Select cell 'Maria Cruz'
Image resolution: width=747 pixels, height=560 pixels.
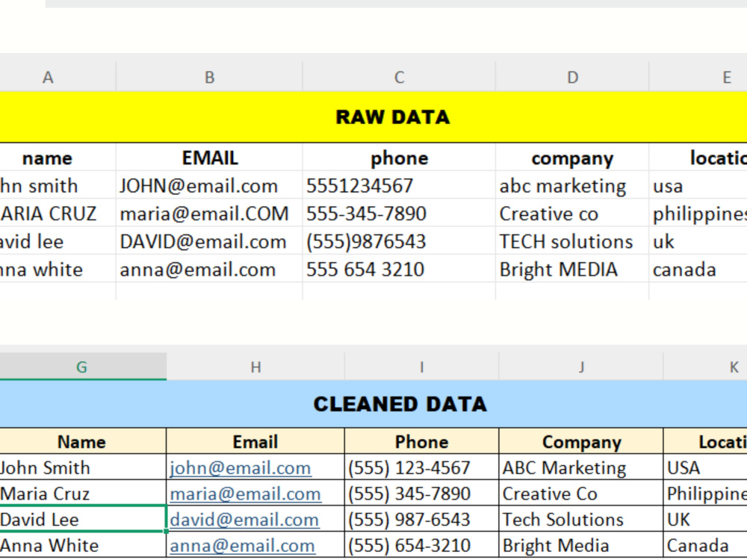click(x=83, y=494)
